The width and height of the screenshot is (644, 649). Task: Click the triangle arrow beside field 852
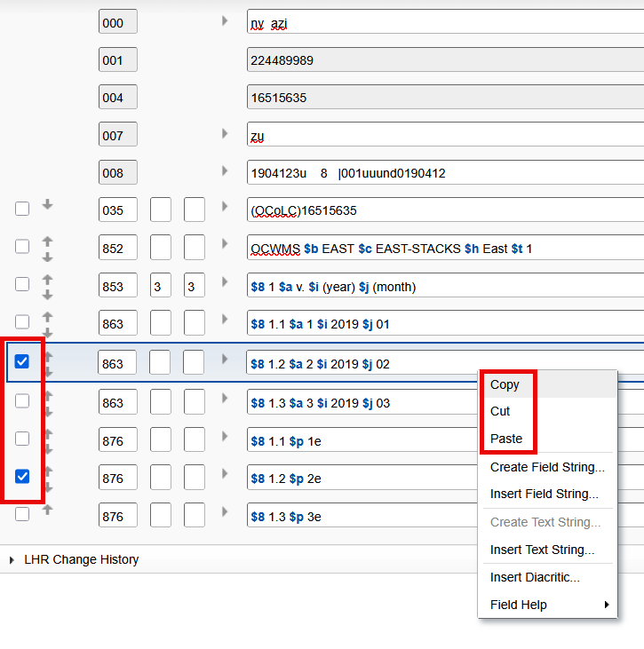coord(225,246)
